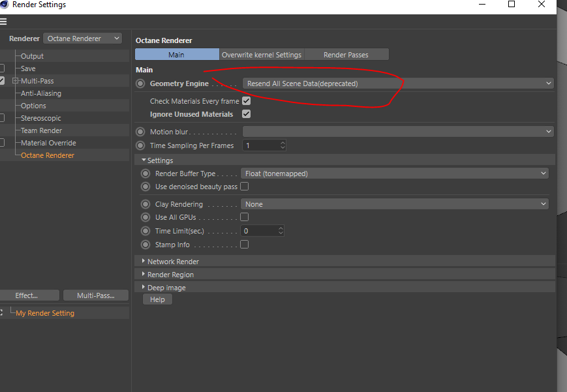Select Octane Renderer in the settings list
Viewport: 567px width, 392px height.
48,155
